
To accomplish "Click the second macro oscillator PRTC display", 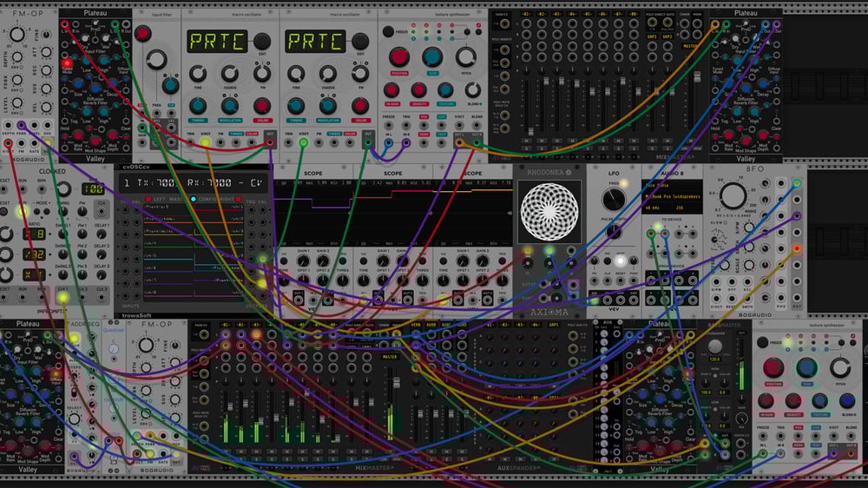I will [315, 42].
